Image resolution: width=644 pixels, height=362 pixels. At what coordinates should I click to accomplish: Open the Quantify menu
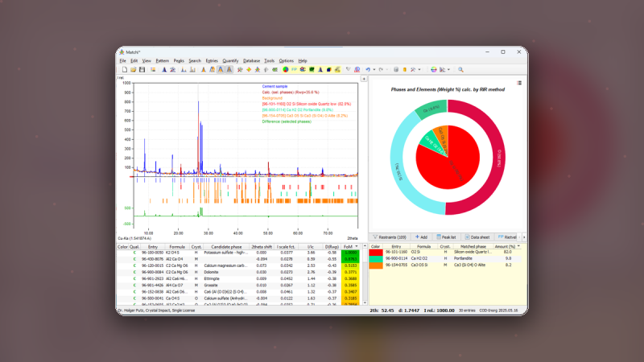click(x=230, y=61)
